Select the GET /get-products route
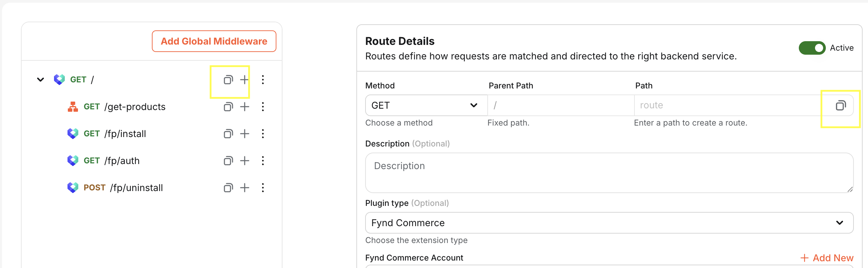 [x=125, y=107]
